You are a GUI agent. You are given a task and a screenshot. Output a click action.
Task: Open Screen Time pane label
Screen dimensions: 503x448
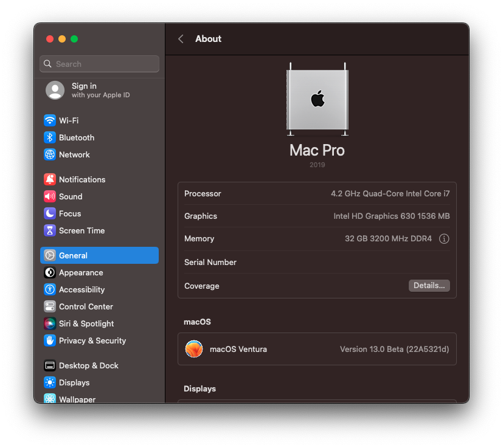click(x=82, y=230)
